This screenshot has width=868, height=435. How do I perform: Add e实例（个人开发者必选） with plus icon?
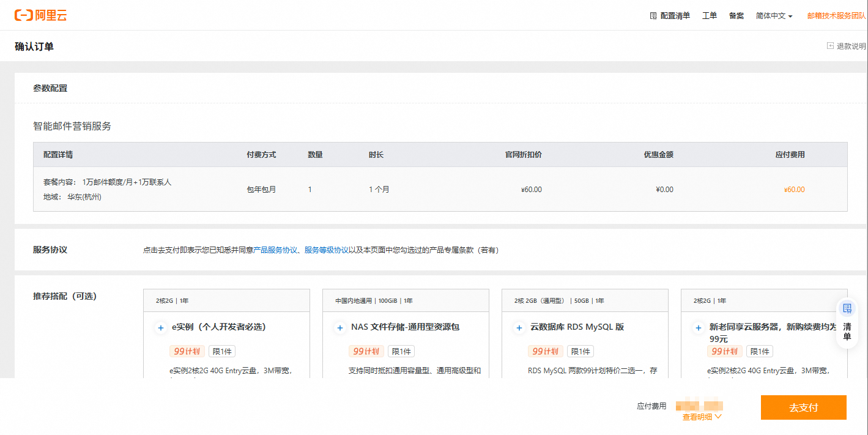click(x=161, y=328)
